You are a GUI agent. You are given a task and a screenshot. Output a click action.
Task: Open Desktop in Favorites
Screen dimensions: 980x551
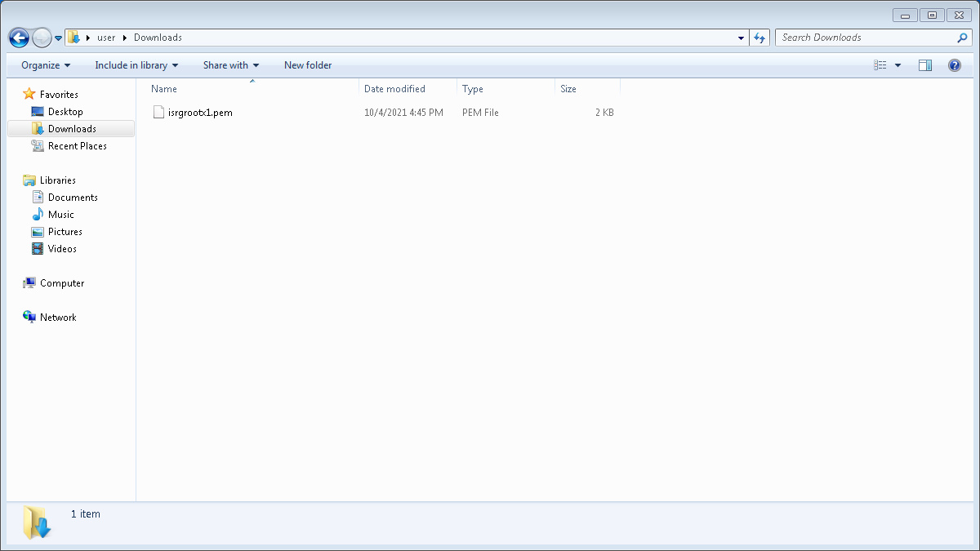point(65,112)
